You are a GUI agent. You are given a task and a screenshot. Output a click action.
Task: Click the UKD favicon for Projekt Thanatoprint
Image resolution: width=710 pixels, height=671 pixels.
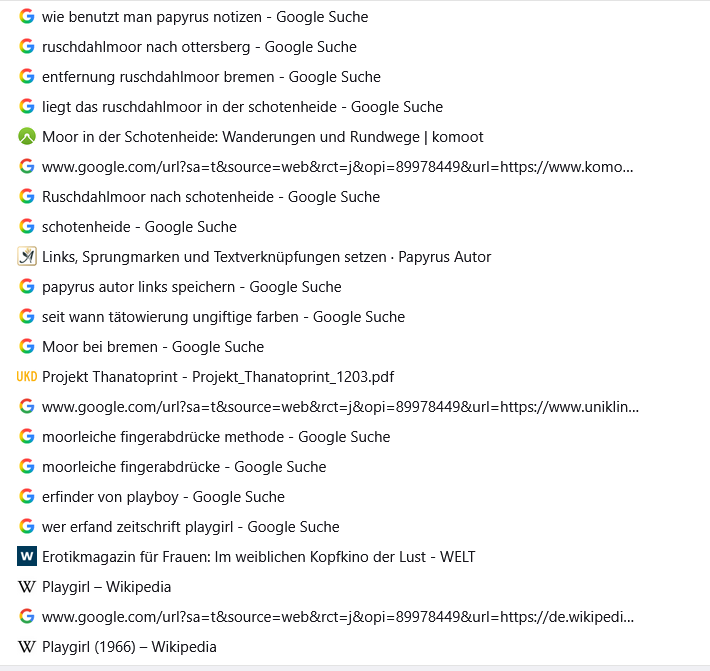[x=27, y=377]
